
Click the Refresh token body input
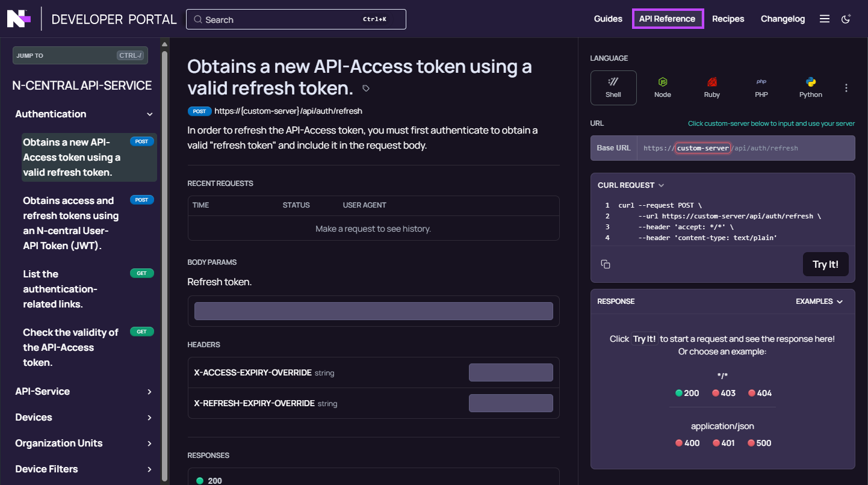point(374,311)
